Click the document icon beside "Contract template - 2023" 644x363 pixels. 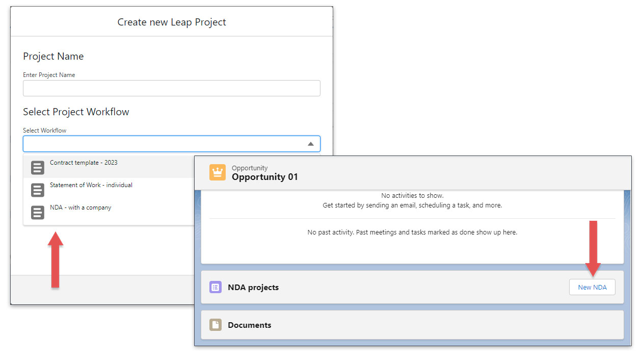click(37, 167)
